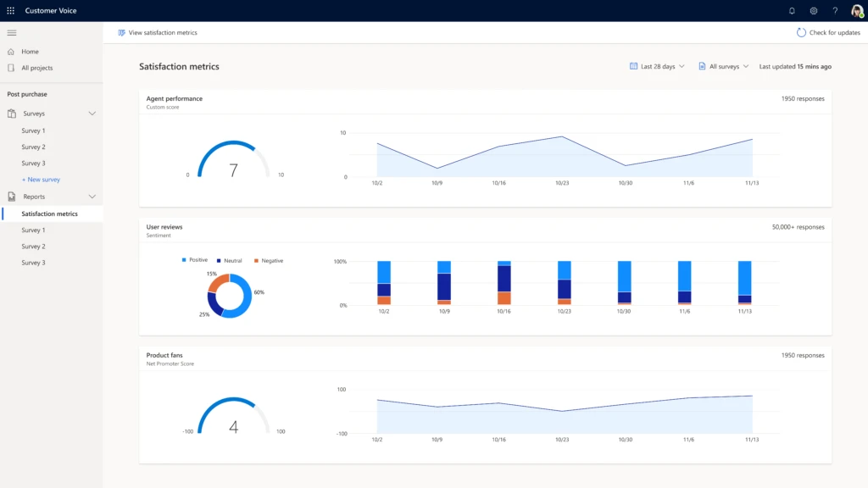Open the notifications bell icon

coord(793,10)
